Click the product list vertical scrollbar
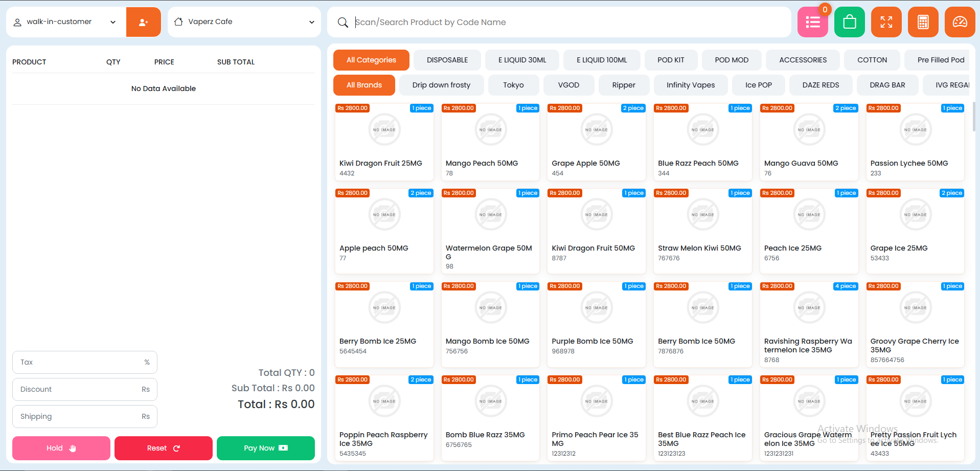 973,116
